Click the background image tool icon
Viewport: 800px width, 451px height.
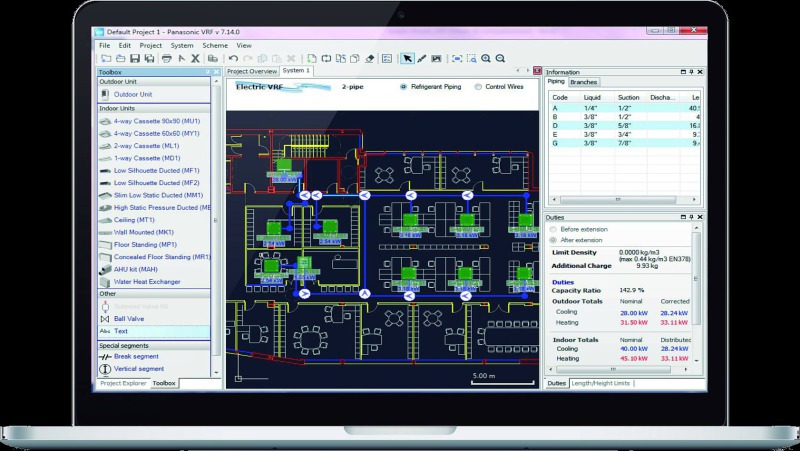tap(436, 59)
